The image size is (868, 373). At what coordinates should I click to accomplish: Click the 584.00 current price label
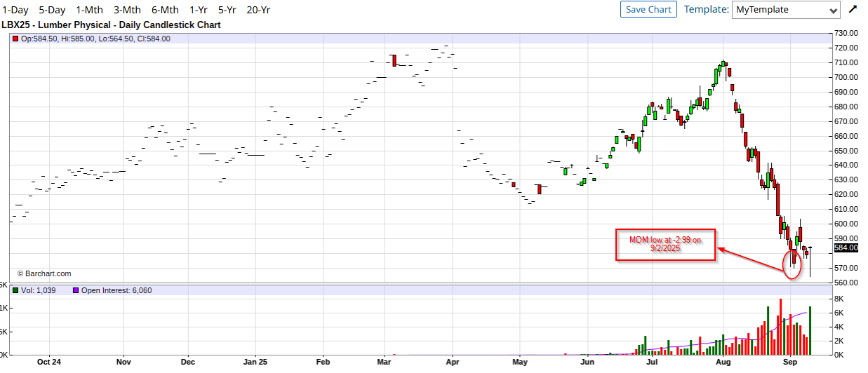846,247
